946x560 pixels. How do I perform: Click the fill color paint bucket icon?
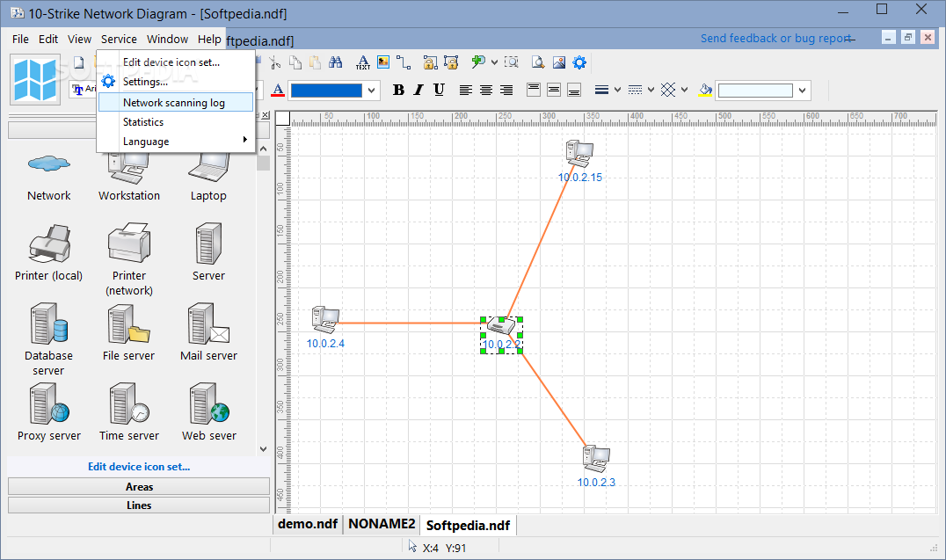click(705, 90)
